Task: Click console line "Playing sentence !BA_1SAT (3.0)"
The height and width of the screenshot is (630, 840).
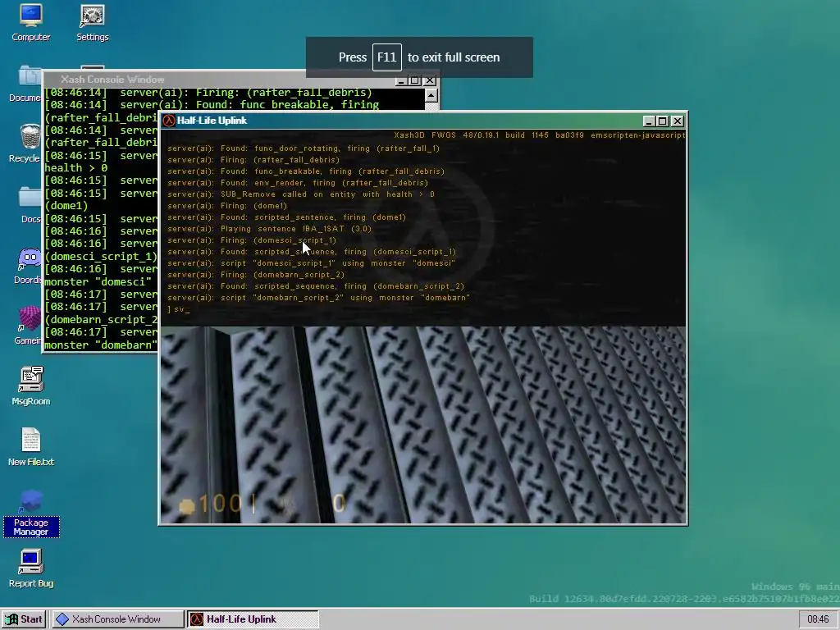Action: pyautogui.click(x=269, y=229)
